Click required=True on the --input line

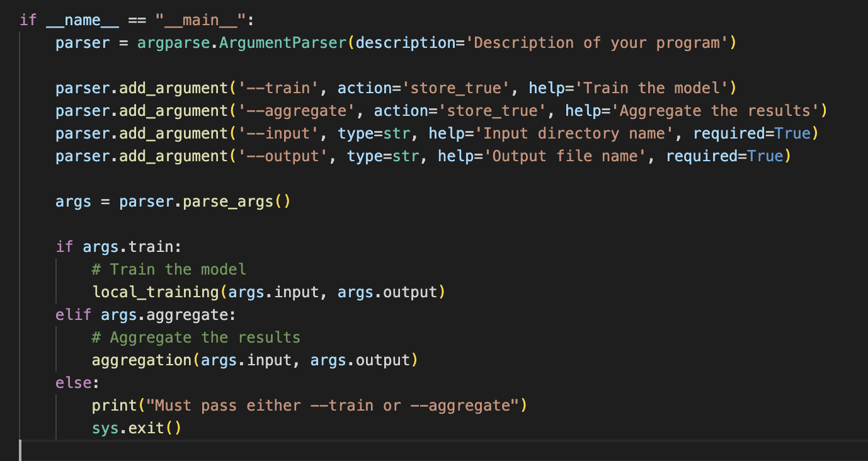[752, 134]
